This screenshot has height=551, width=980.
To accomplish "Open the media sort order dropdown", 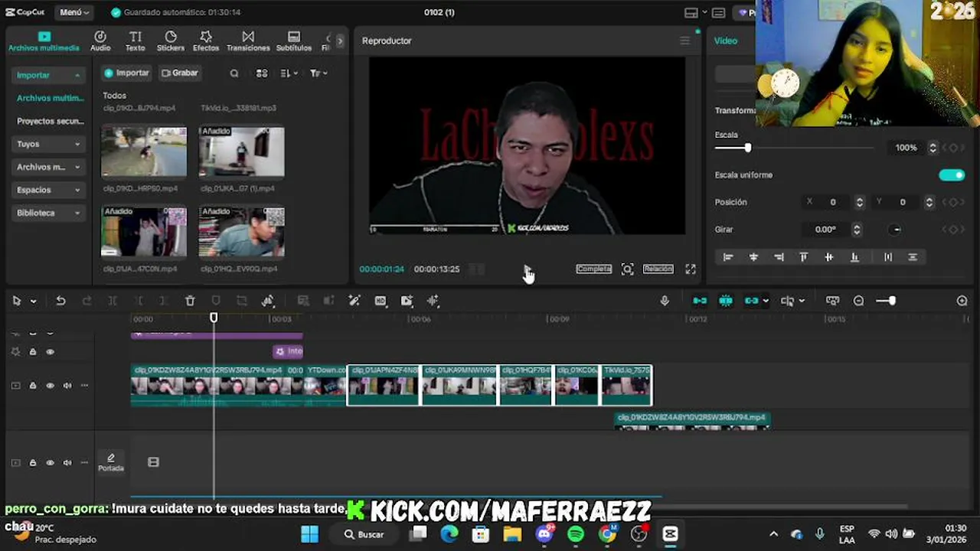I will point(289,73).
